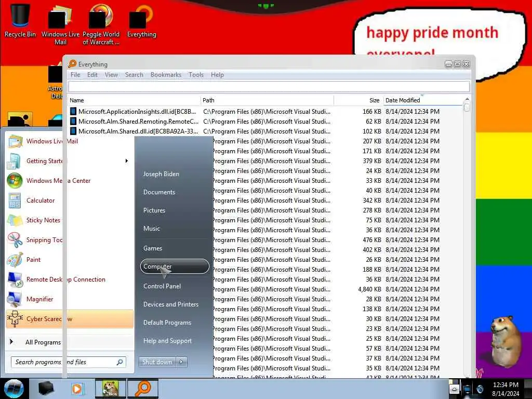Click Everything search input field
532x399 pixels.
269,87
